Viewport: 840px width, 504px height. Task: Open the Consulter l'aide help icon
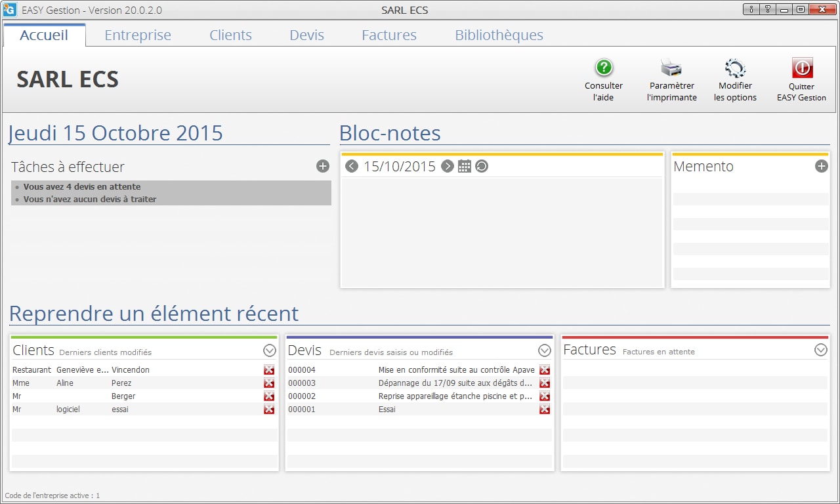coord(604,68)
